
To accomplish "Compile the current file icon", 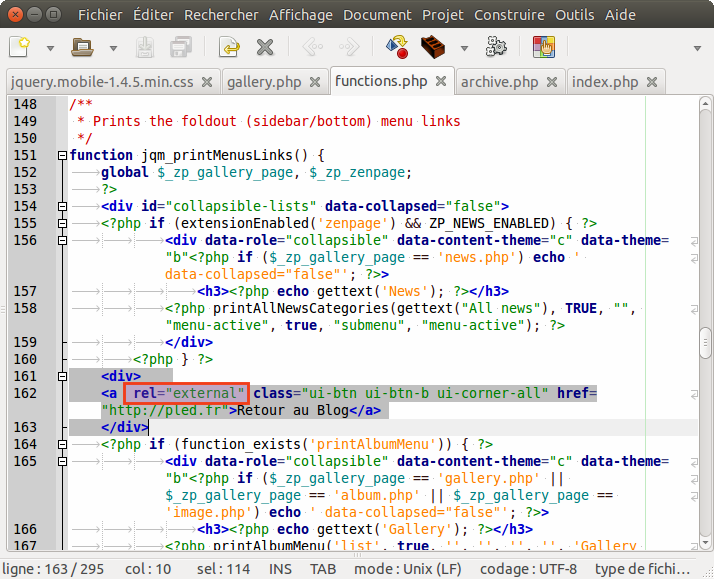I will coord(397,47).
